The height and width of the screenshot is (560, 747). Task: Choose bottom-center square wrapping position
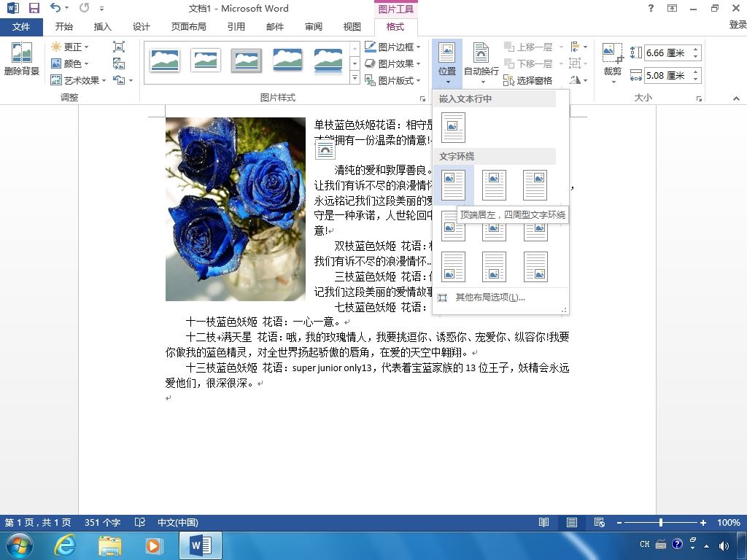pyautogui.click(x=494, y=267)
